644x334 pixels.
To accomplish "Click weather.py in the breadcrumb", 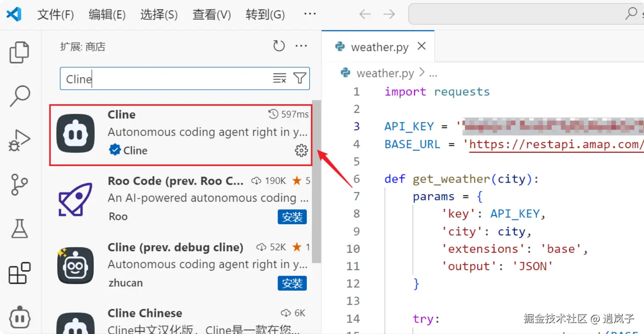I will coord(385,73).
